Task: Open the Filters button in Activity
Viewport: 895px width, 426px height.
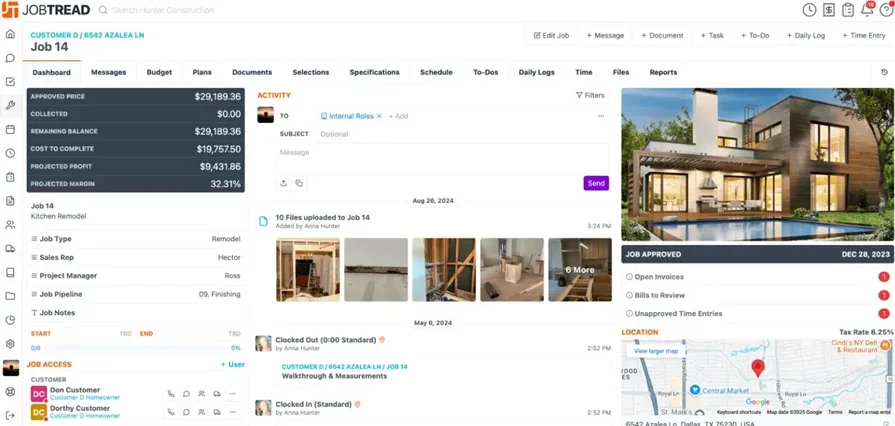Action: pyautogui.click(x=590, y=96)
